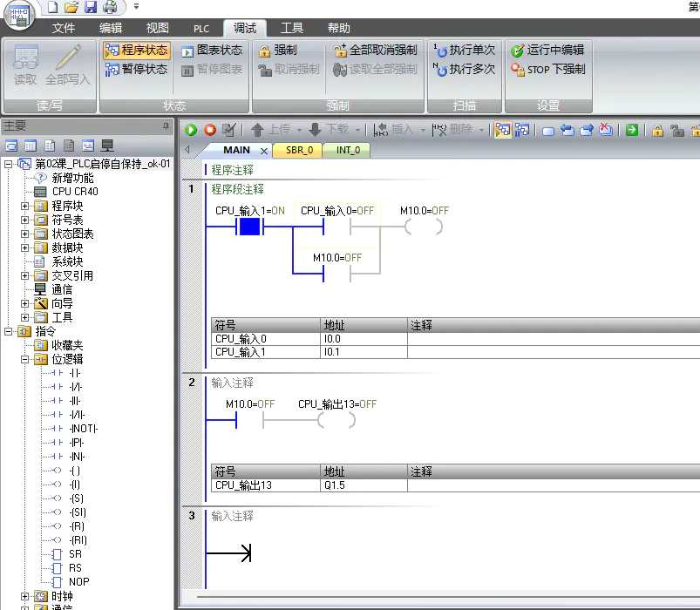Open the 上传 dropdown arrow
This screenshot has width=700, height=610.
pos(299,131)
